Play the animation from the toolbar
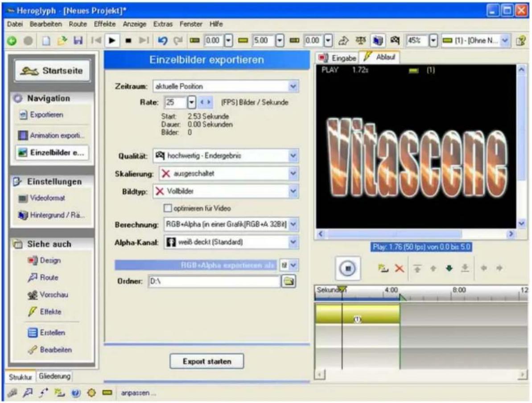Screen dimensions: 532x403 tap(112, 41)
